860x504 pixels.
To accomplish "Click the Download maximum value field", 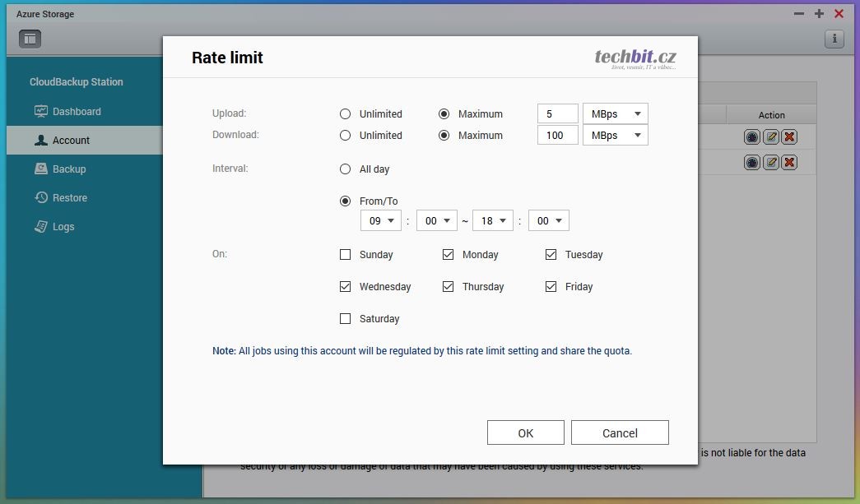I will pyautogui.click(x=557, y=136).
